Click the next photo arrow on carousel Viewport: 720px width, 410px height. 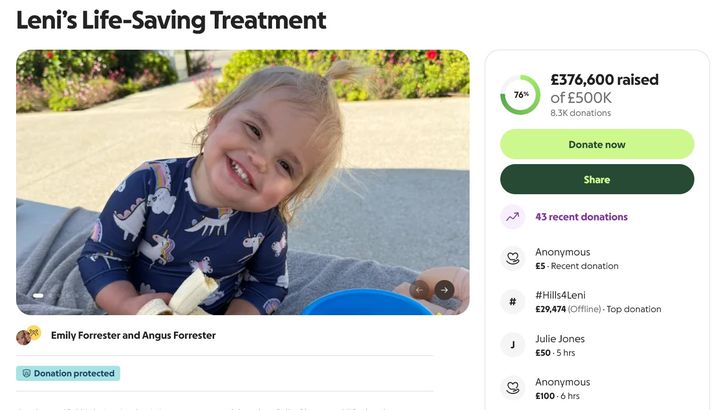pos(444,290)
